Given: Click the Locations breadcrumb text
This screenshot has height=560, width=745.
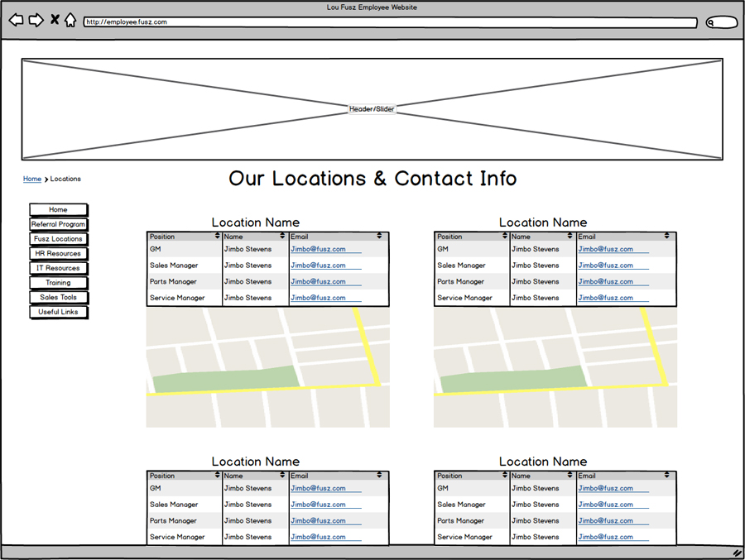Looking at the screenshot, I should click(x=65, y=179).
